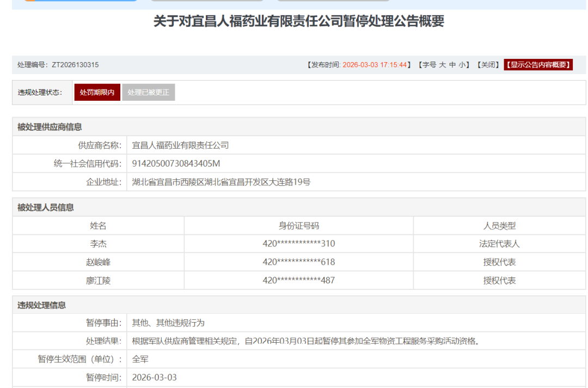Click the page title 关于对宜昌人福药业有限责任公司暂停处理公告概要
The width and height of the screenshot is (588, 388).
click(x=299, y=21)
